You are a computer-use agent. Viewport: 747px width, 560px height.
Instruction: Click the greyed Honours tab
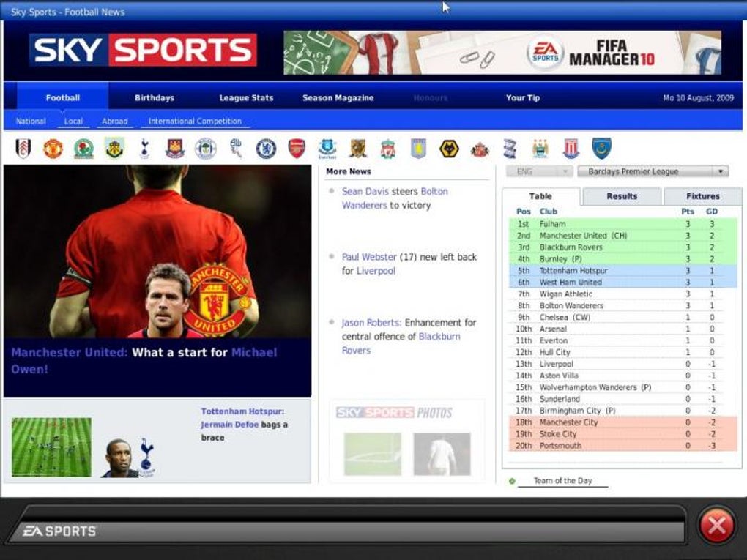pos(431,97)
